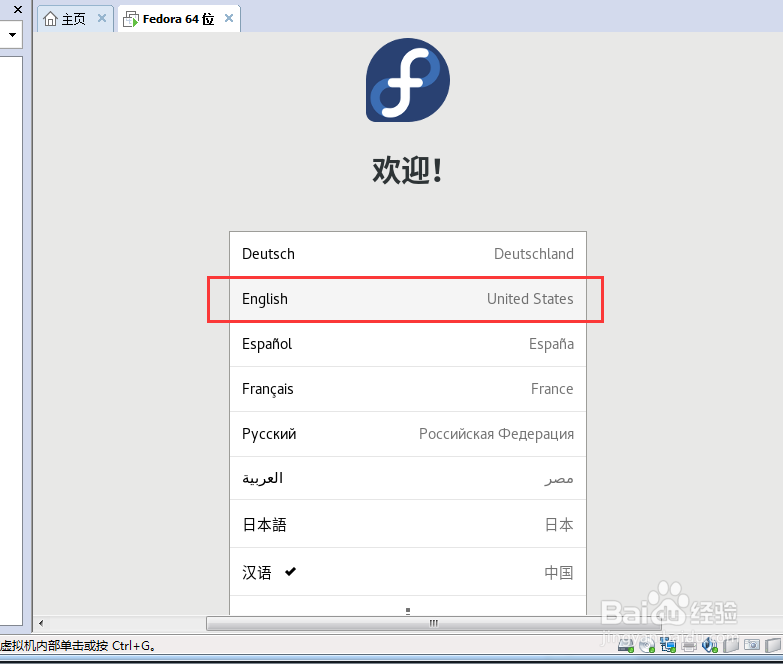The image size is (783, 664).
Task: Select Español language
Action: coord(407,344)
